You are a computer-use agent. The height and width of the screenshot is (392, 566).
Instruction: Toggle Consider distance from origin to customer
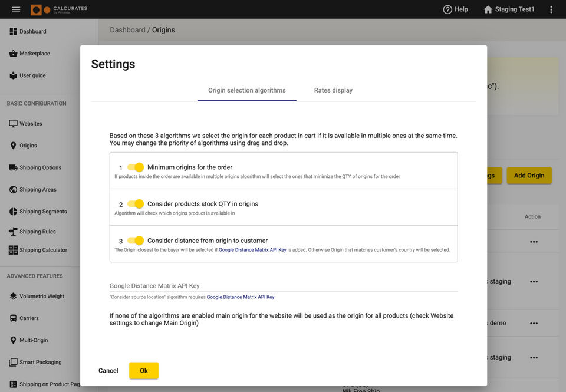point(136,241)
